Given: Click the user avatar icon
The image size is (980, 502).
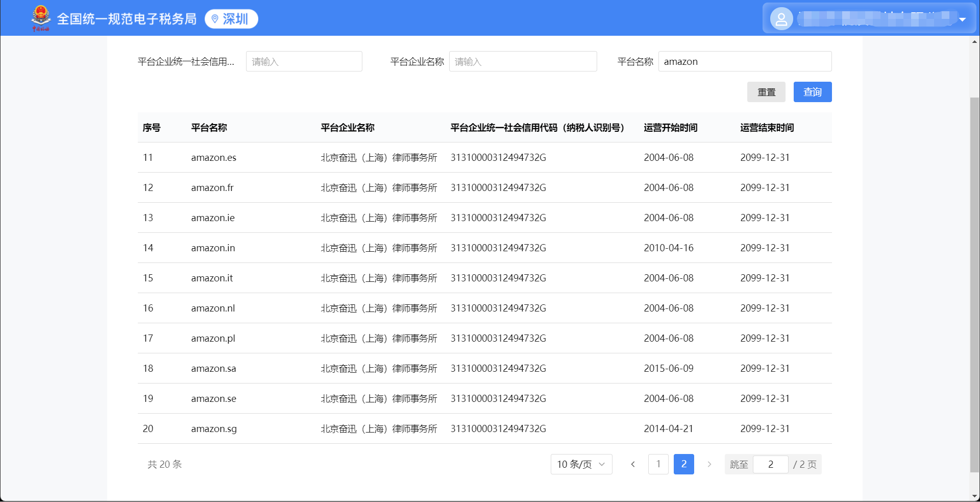Looking at the screenshot, I should (x=781, y=19).
